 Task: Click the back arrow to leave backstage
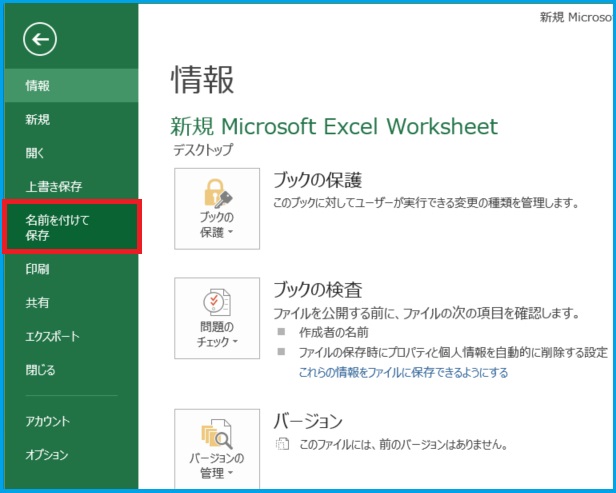click(40, 39)
